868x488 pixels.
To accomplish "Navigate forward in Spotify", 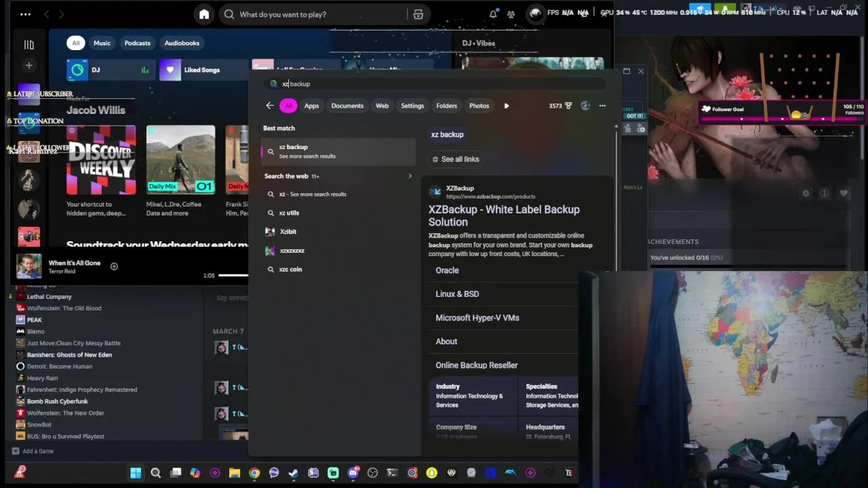I will (x=61, y=14).
